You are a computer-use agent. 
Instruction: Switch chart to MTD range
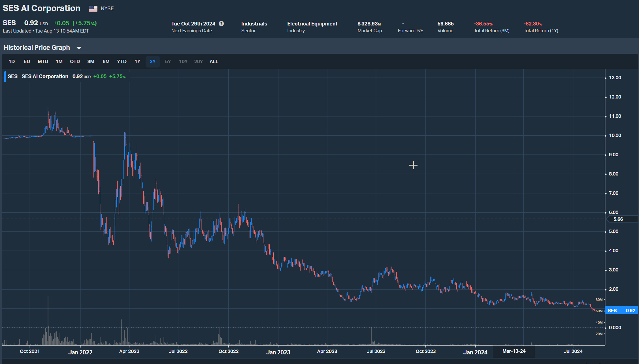pyautogui.click(x=43, y=61)
